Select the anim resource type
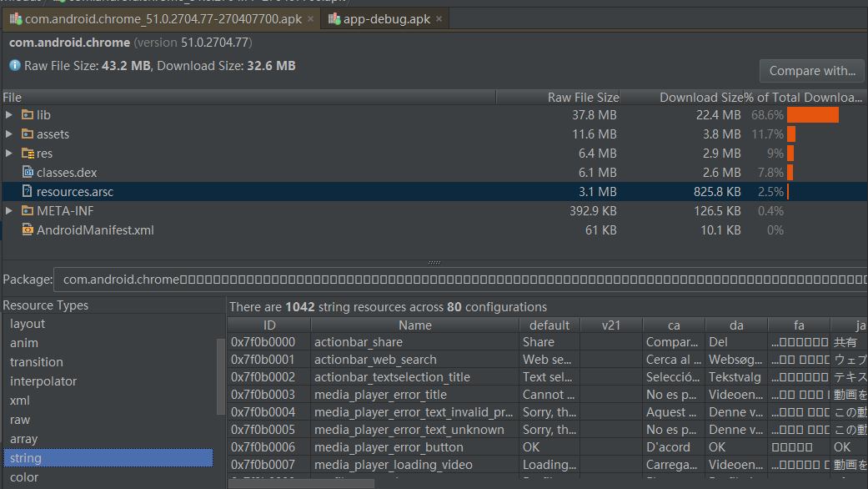 108,343
